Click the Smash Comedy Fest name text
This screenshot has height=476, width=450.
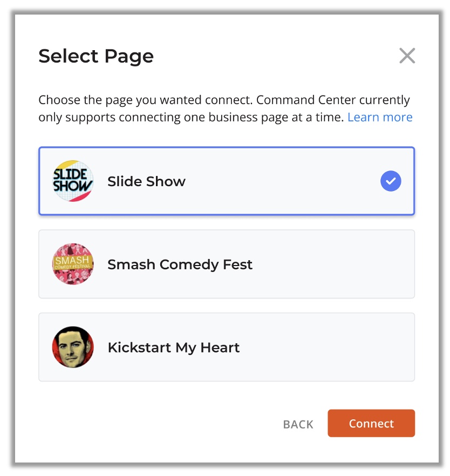click(x=180, y=264)
